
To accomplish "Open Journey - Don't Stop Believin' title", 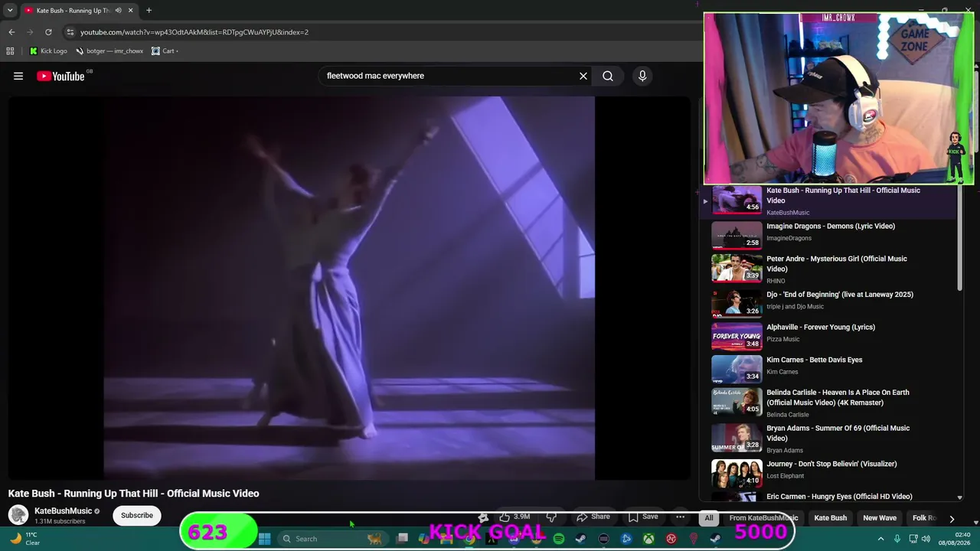I will (x=831, y=464).
